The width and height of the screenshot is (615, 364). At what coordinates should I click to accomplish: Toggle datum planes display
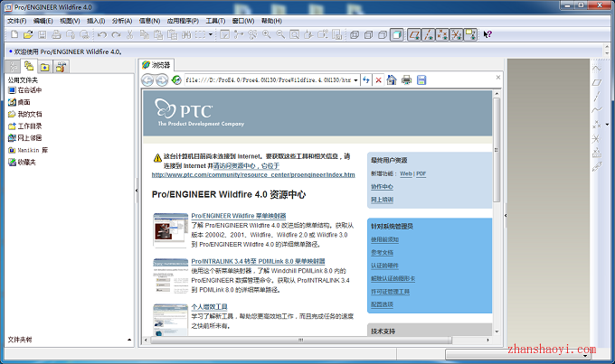point(414,34)
